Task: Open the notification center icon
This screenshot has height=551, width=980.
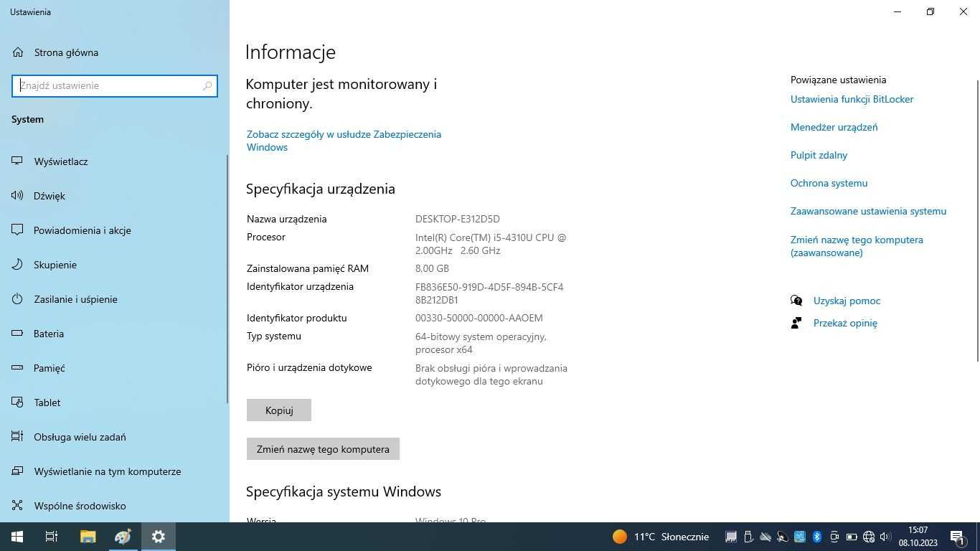Action: (958, 537)
